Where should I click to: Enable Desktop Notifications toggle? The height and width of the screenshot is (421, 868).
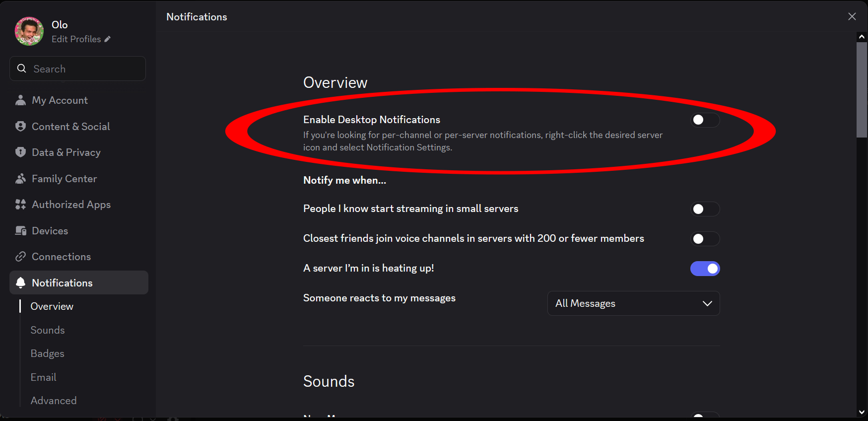click(705, 120)
